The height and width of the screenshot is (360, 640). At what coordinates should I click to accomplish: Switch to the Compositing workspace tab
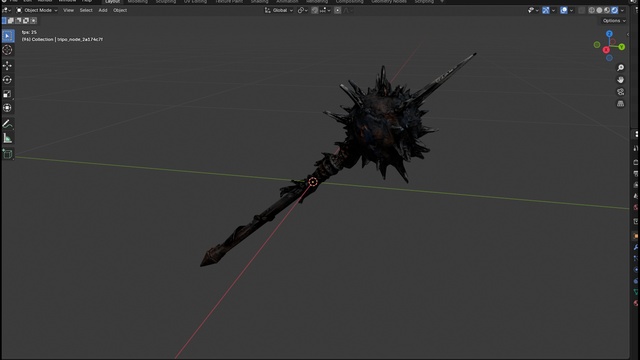tap(349, 2)
